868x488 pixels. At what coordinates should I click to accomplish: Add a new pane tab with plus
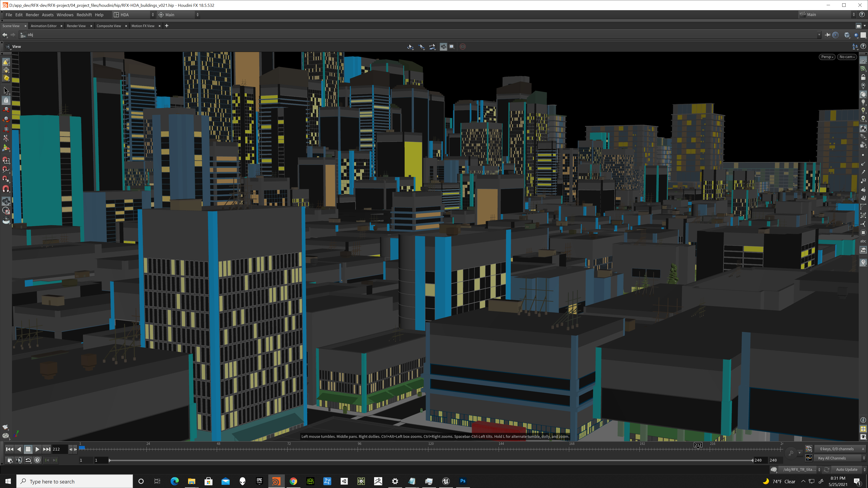pos(166,26)
